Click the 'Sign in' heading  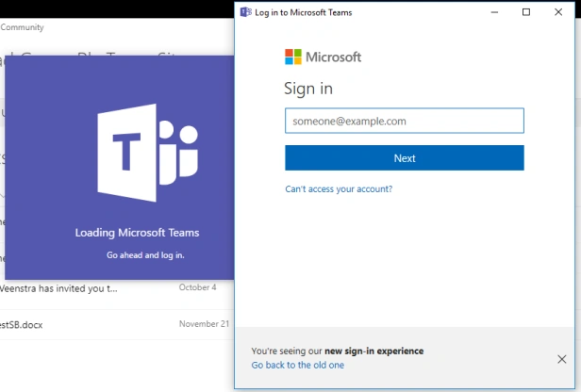click(x=308, y=89)
